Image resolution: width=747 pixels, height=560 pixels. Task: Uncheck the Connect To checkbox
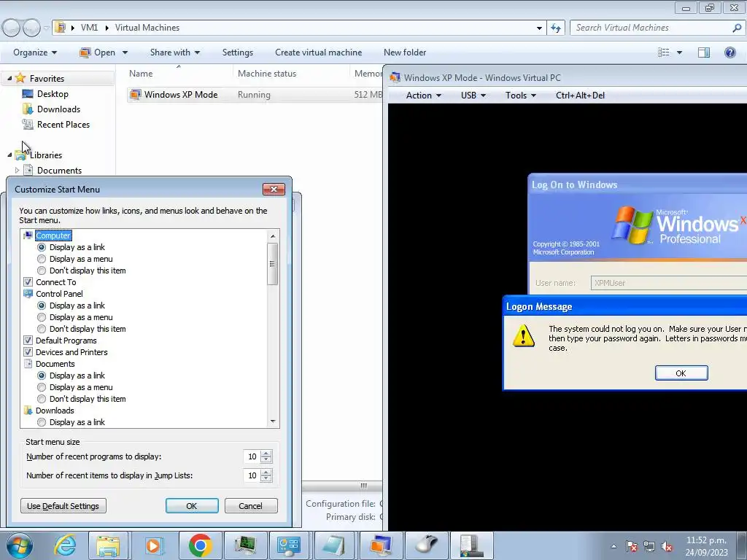[x=28, y=282]
